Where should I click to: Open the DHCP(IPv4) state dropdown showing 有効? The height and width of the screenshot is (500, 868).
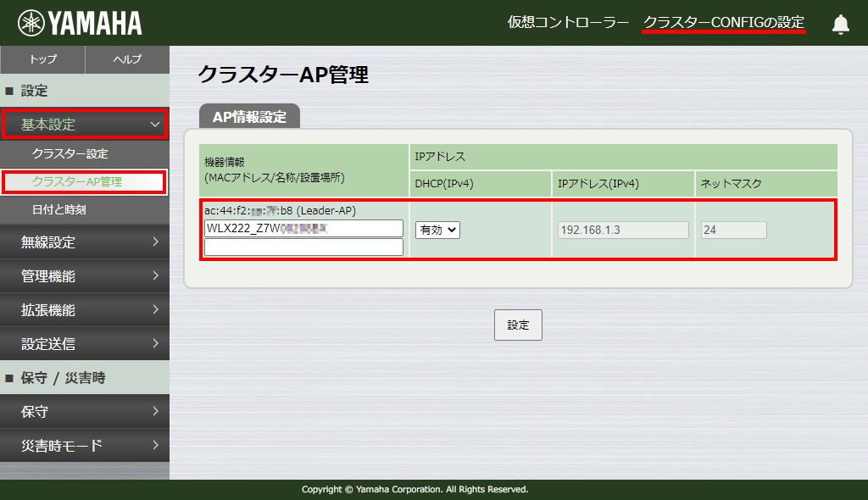[437, 230]
